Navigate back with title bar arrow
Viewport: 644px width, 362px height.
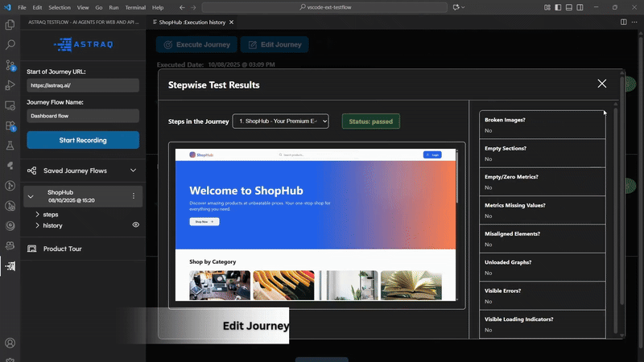(x=182, y=7)
